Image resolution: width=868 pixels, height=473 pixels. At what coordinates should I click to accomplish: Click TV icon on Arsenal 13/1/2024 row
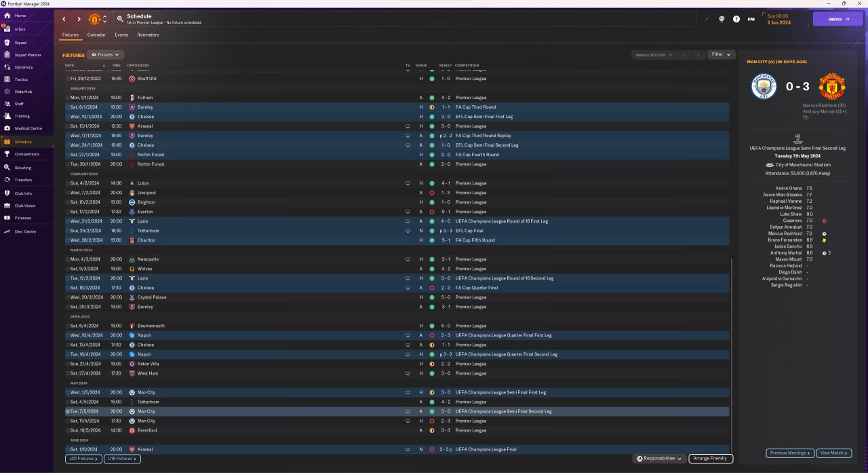click(408, 126)
